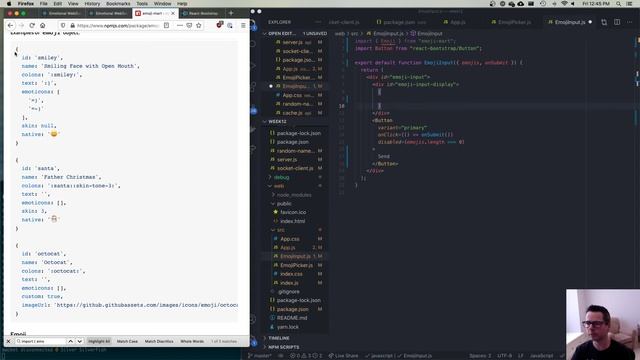
Task: Jump to previous find match arrow
Action: click(71, 341)
